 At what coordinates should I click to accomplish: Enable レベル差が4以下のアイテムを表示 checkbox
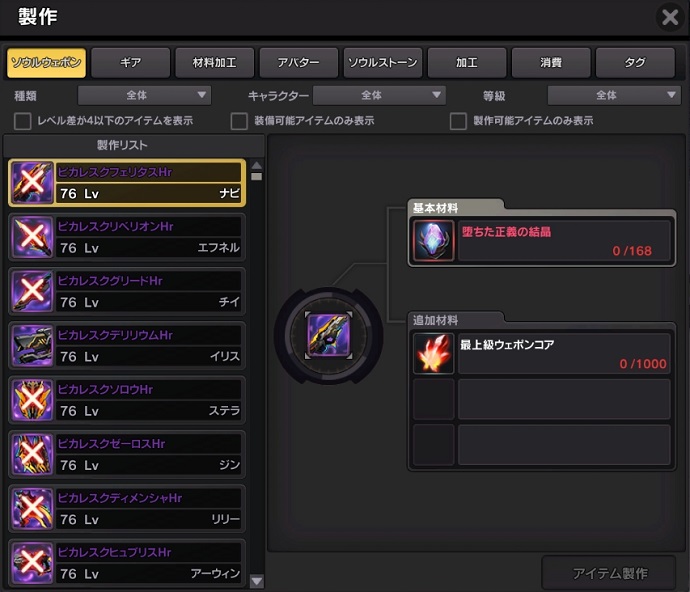coord(22,121)
